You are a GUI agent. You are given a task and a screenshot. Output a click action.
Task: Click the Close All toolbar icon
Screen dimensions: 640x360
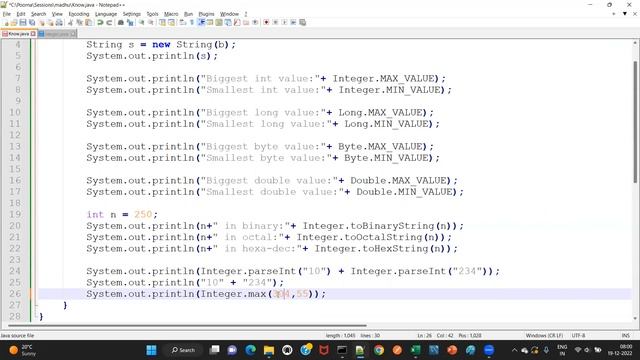coord(50,22)
